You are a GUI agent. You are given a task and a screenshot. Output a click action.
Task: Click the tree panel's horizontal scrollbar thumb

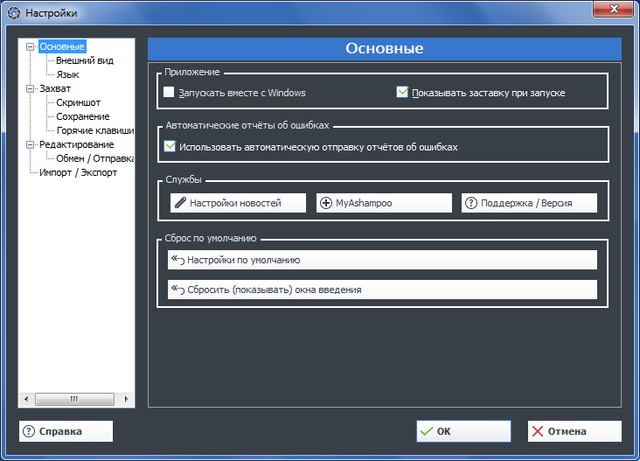click(74, 398)
